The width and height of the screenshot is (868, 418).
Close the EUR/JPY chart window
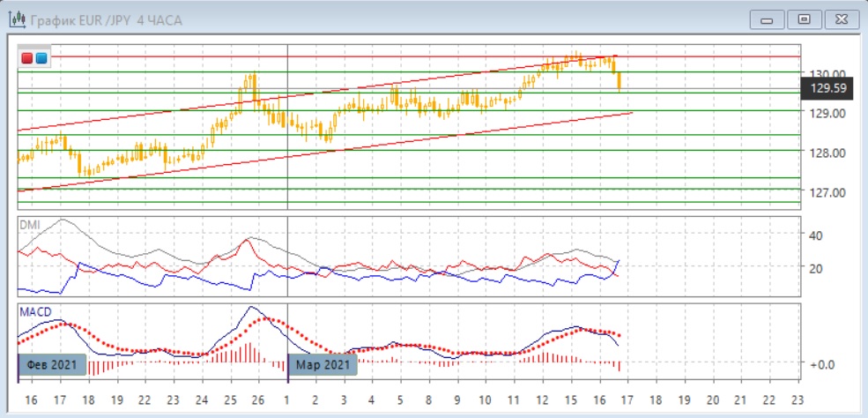[841, 19]
